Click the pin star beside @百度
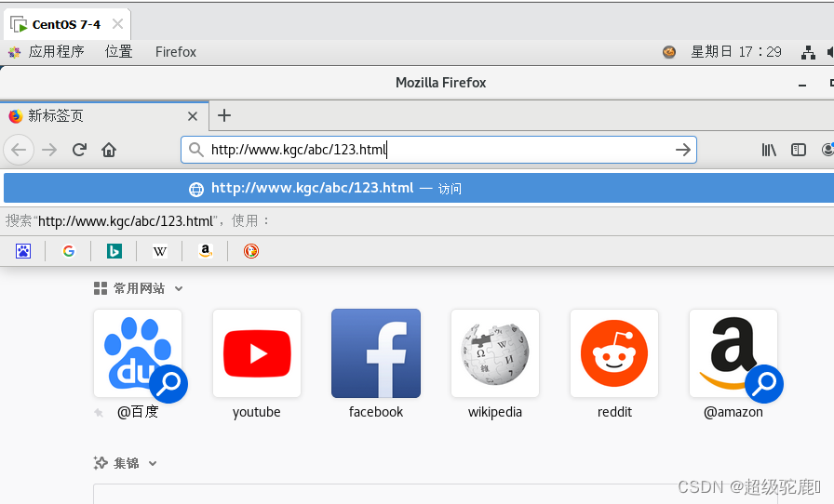834x504 pixels. [99, 413]
